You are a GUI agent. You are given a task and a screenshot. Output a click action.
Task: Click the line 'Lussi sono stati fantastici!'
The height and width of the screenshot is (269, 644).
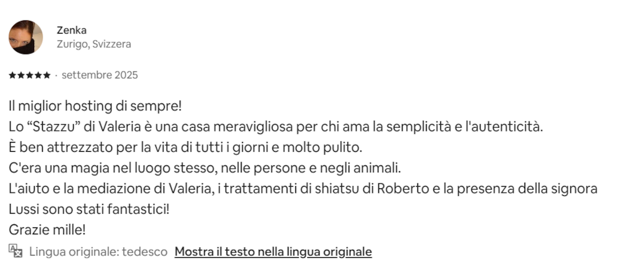click(x=89, y=209)
